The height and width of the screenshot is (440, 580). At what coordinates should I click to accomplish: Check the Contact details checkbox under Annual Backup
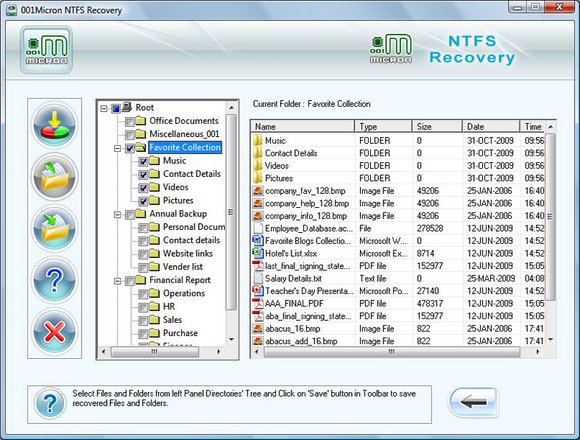pos(143,241)
